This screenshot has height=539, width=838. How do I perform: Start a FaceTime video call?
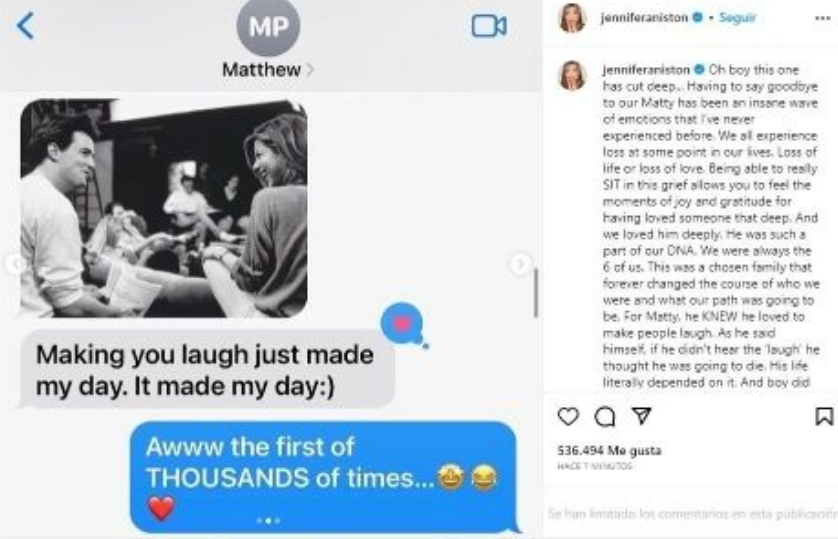[x=488, y=26]
